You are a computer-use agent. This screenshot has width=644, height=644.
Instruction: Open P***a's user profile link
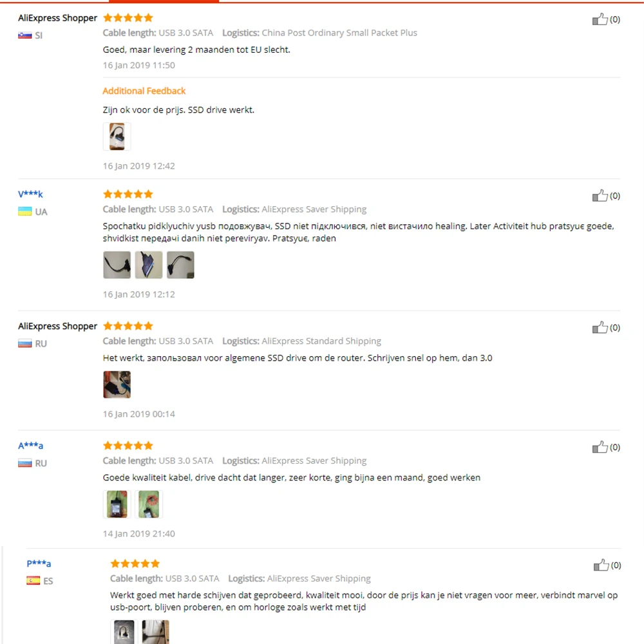[x=39, y=563]
